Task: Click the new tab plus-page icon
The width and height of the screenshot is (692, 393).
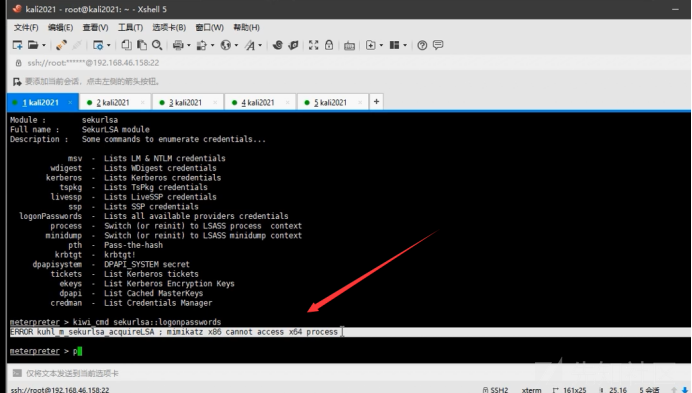Action: [x=371, y=45]
